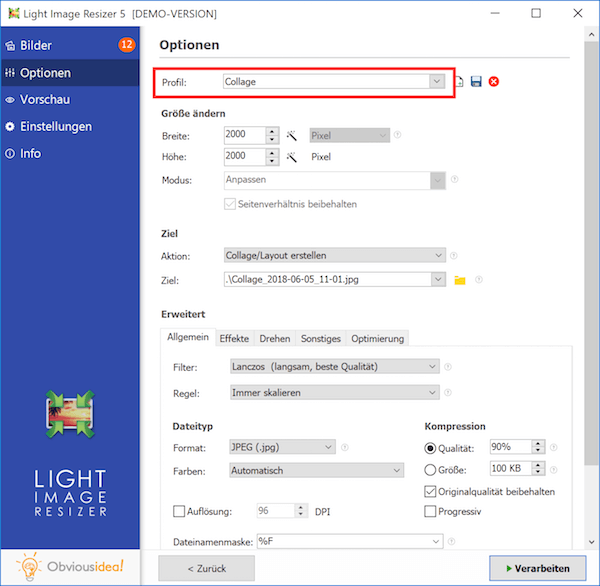Open the Info page
This screenshot has width=600, height=586.
click(x=70, y=153)
